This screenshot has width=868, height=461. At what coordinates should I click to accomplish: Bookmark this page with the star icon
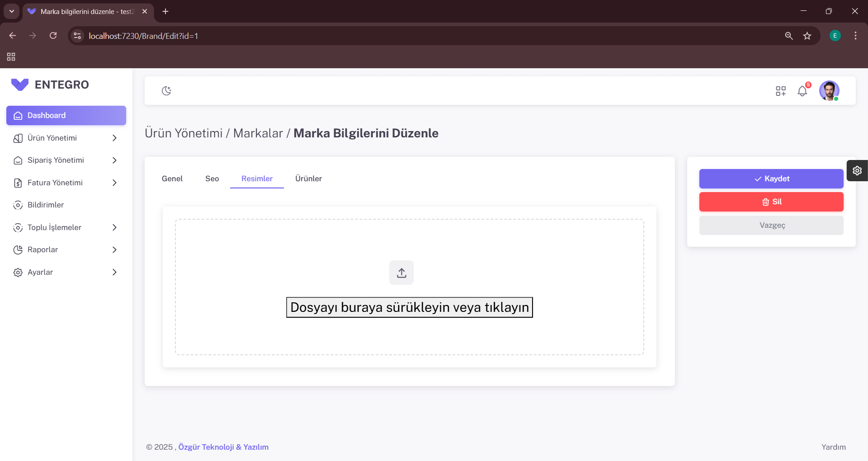pyautogui.click(x=807, y=36)
